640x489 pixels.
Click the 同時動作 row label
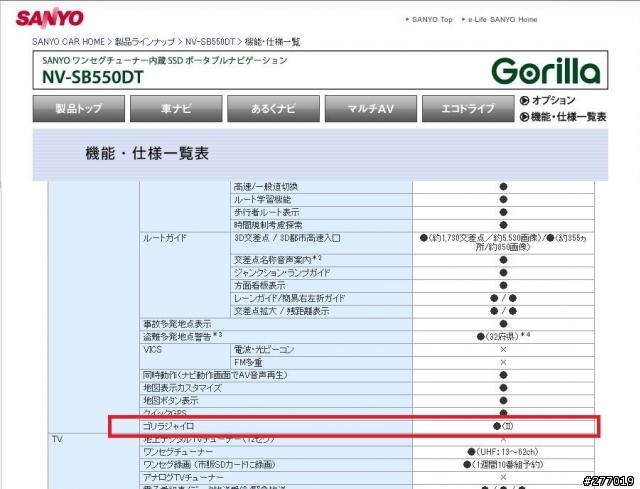(x=215, y=375)
